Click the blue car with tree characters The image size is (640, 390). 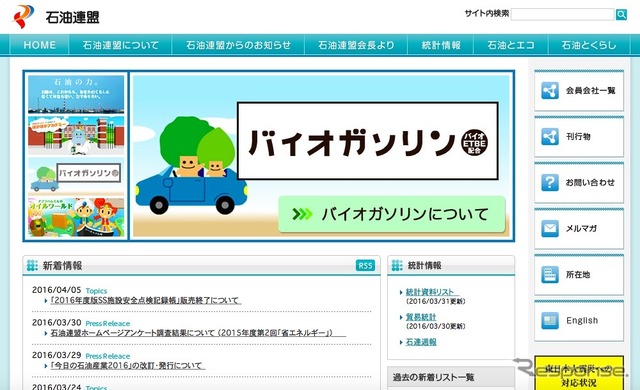(x=191, y=166)
